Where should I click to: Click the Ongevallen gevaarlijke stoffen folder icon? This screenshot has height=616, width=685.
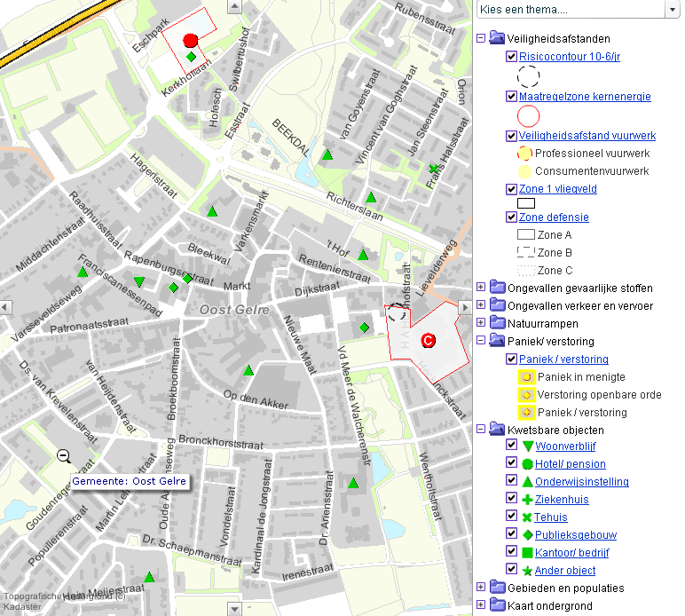tap(497, 287)
